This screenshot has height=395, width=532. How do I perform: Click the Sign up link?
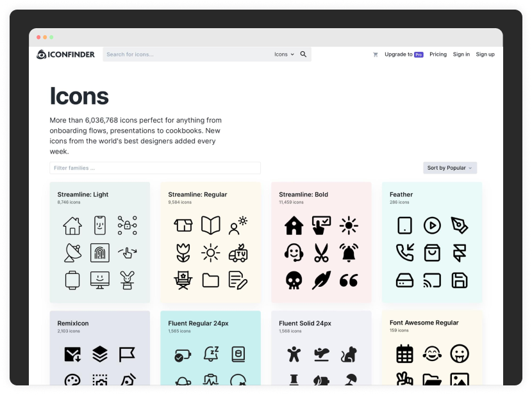[x=485, y=54]
